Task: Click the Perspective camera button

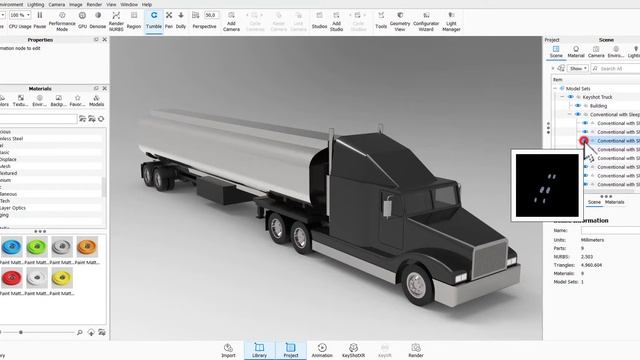Action: click(x=204, y=26)
